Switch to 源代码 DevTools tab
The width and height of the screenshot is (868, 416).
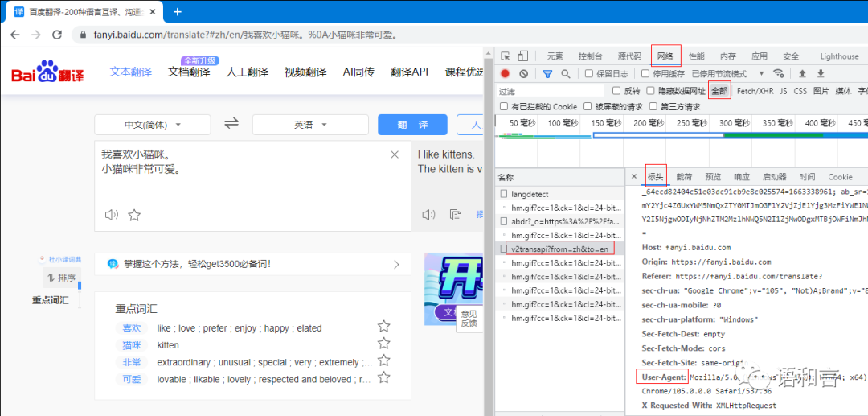pyautogui.click(x=629, y=56)
